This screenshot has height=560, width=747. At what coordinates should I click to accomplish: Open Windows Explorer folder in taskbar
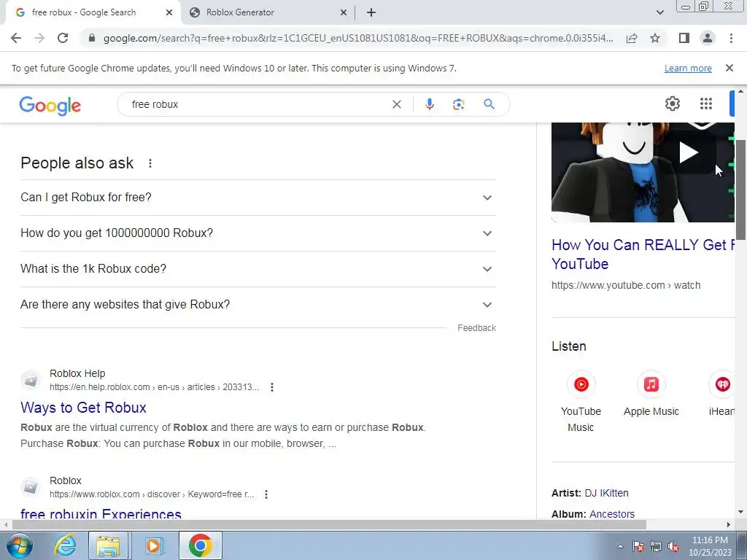pyautogui.click(x=108, y=545)
